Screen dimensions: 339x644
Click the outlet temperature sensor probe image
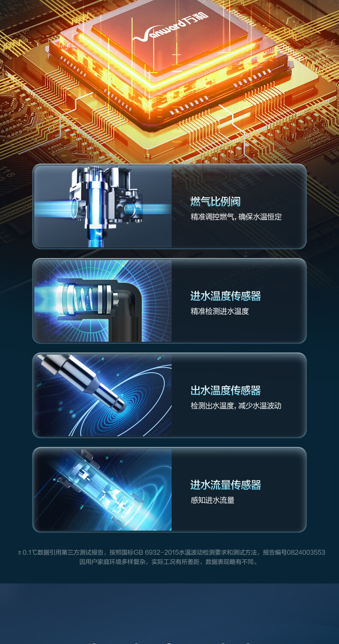(x=103, y=395)
